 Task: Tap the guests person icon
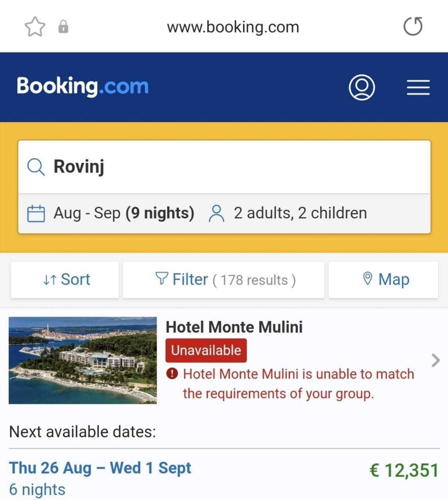coord(217,214)
